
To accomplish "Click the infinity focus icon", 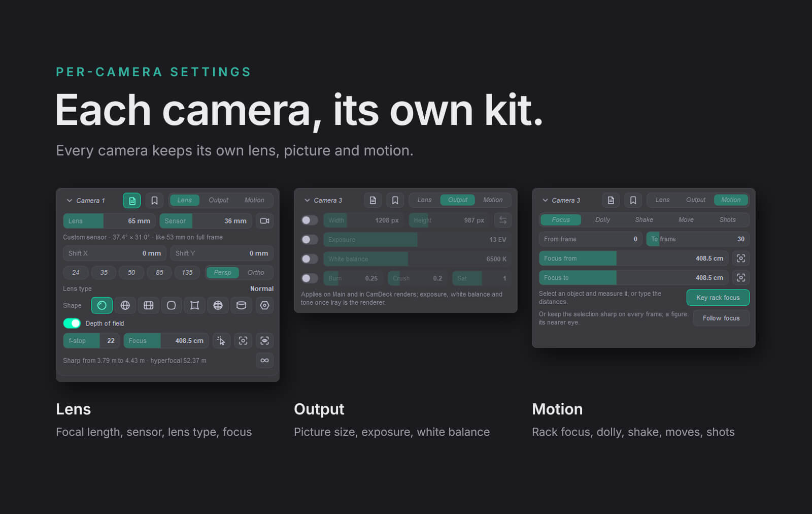I will click(264, 361).
